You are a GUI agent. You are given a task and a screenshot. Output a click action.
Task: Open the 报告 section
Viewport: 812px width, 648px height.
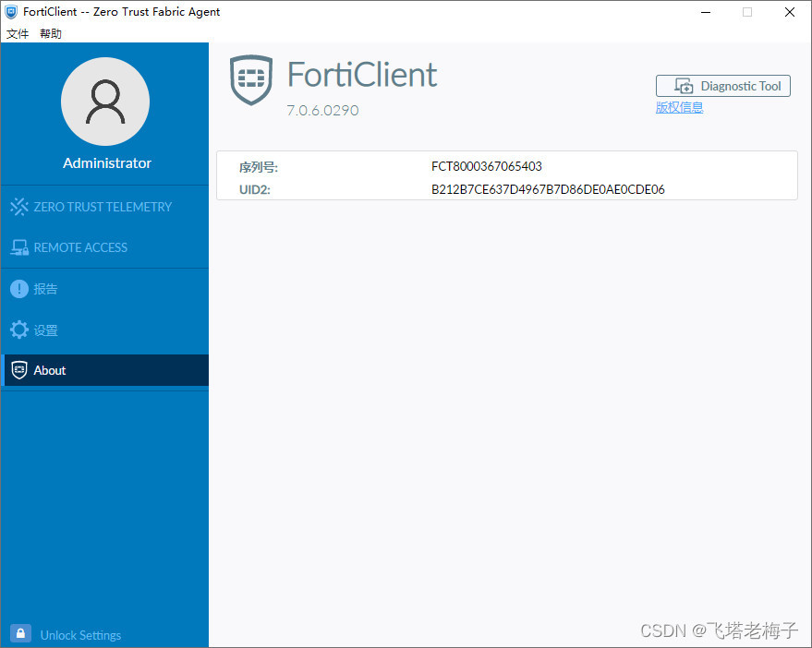point(104,289)
